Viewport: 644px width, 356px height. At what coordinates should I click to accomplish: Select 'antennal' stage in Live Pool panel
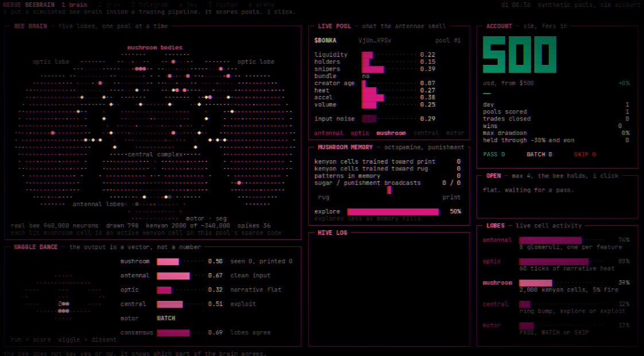pyautogui.click(x=328, y=133)
